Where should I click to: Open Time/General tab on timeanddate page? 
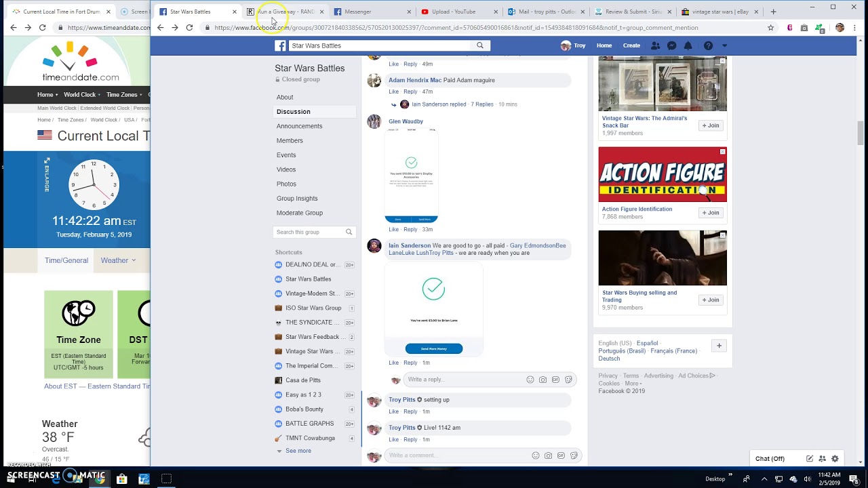[x=66, y=260]
